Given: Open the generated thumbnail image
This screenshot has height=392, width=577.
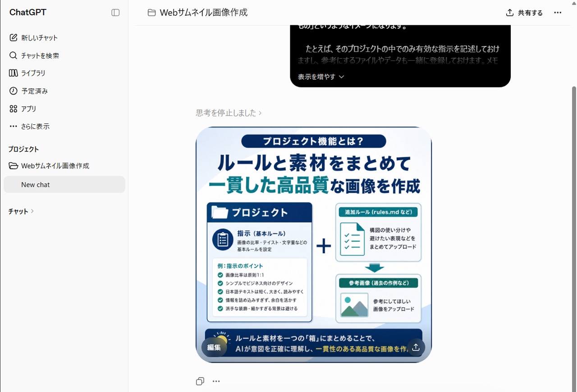Looking at the screenshot, I should pyautogui.click(x=314, y=245).
